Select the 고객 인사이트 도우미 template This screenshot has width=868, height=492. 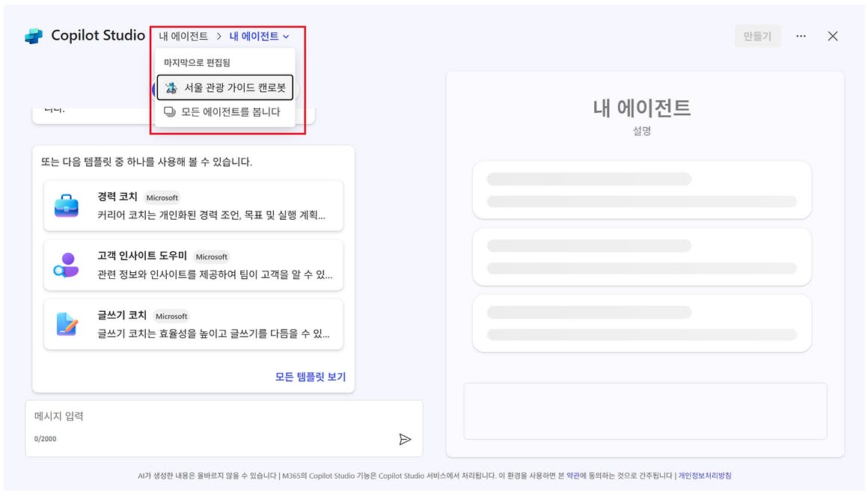click(x=193, y=265)
